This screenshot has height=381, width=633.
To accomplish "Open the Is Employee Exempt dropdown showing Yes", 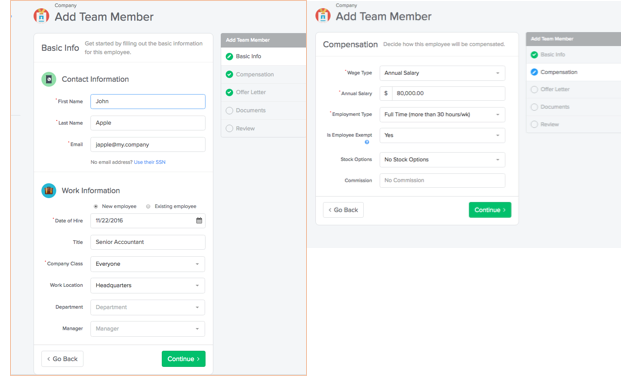I will tap(442, 135).
